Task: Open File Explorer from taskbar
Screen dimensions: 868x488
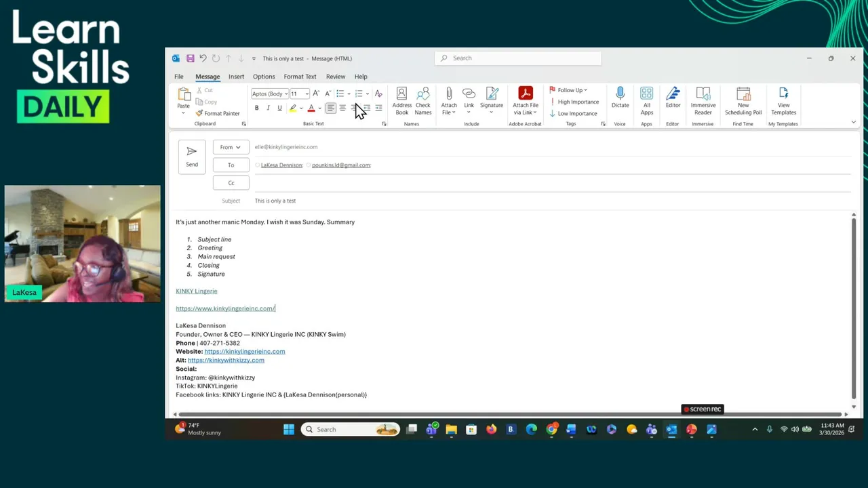Action: [451, 429]
